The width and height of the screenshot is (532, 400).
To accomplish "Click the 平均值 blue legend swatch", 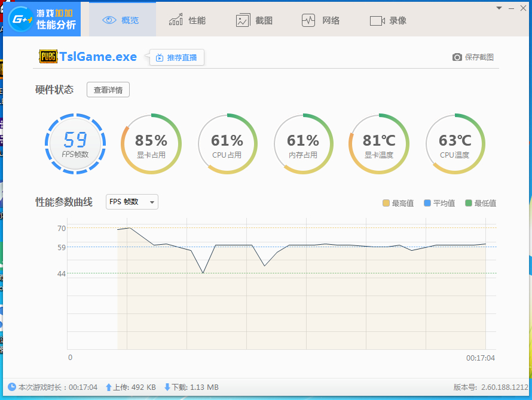I will tap(427, 203).
